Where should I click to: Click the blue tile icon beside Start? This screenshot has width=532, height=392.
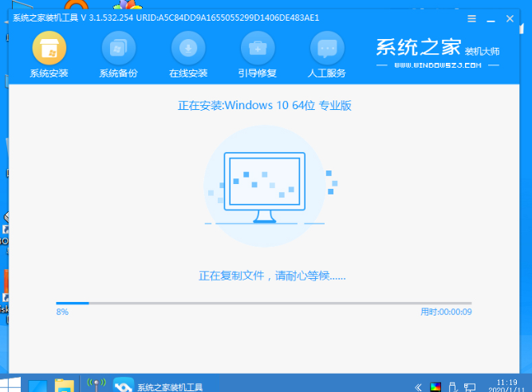coord(37,386)
